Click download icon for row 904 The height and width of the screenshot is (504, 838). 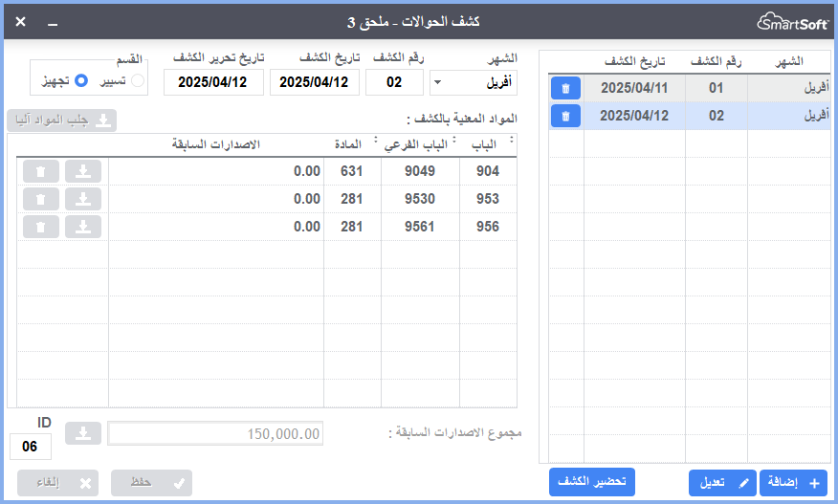[83, 171]
